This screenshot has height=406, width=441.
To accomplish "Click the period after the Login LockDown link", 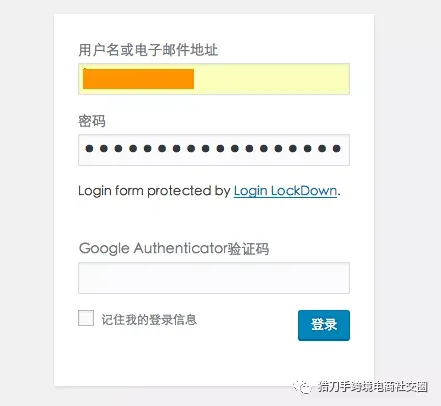I will coord(339,195).
